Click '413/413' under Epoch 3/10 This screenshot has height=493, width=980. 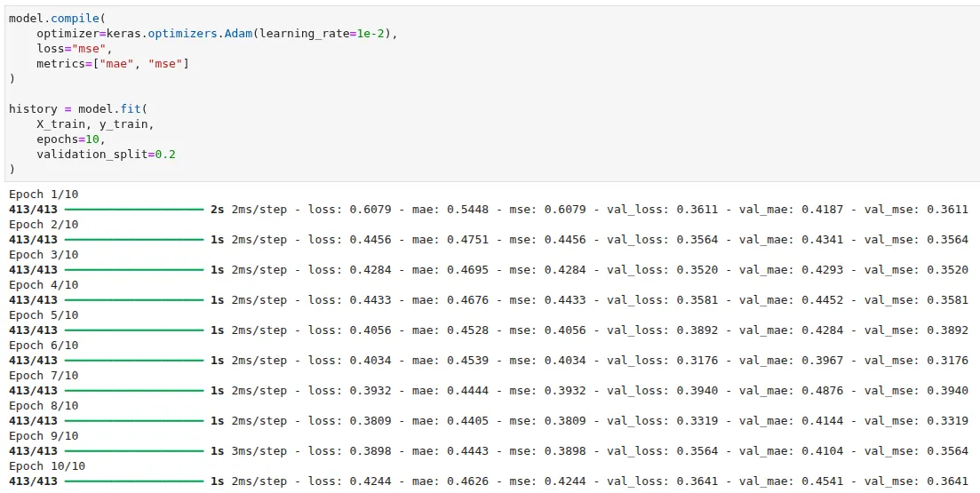point(33,270)
